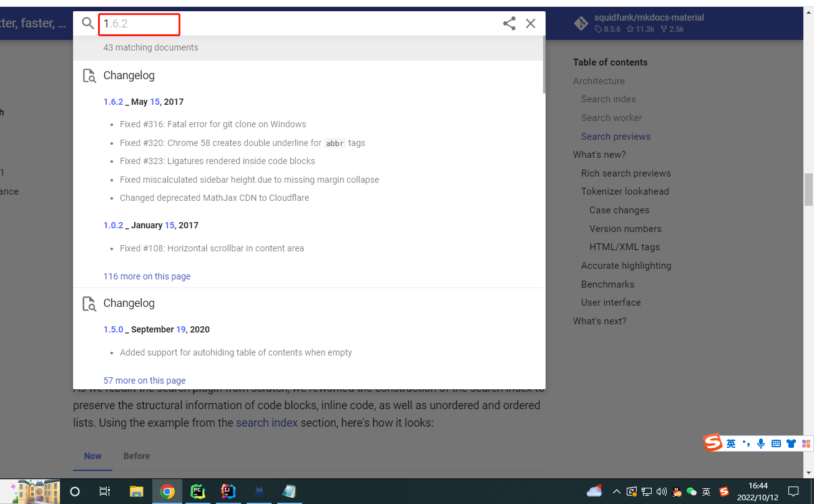Click 'Changed deprecated MathJax CDN to Cloudflare'
Screen dimensions: 814x504
tap(214, 198)
